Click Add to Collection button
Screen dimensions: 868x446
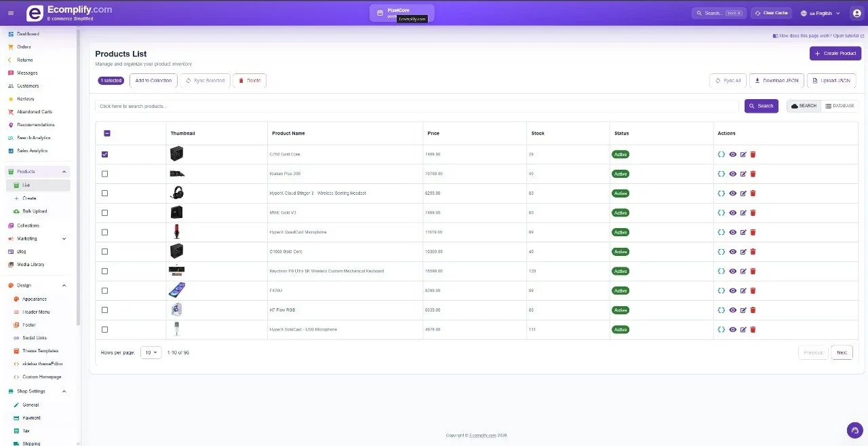(x=153, y=81)
